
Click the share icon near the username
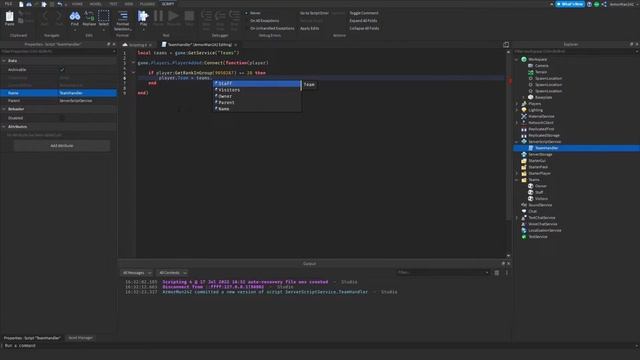coord(604,4)
